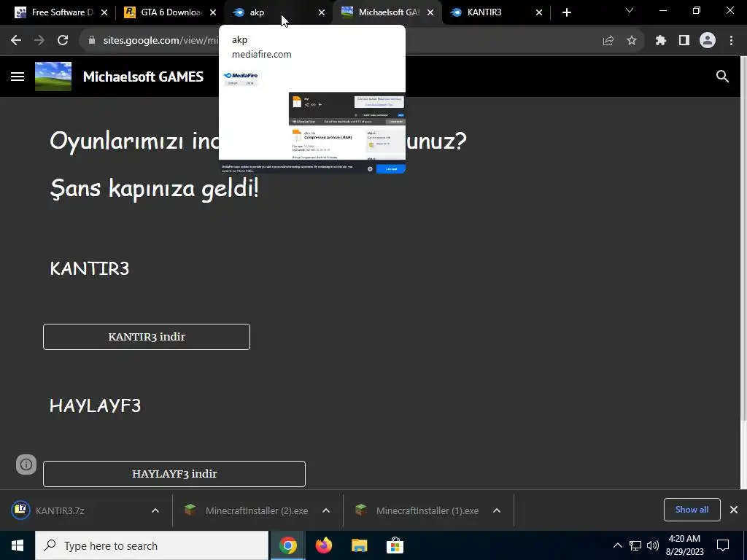Open the tab search chevron
Screen dimensions: 747x560
tap(630, 10)
